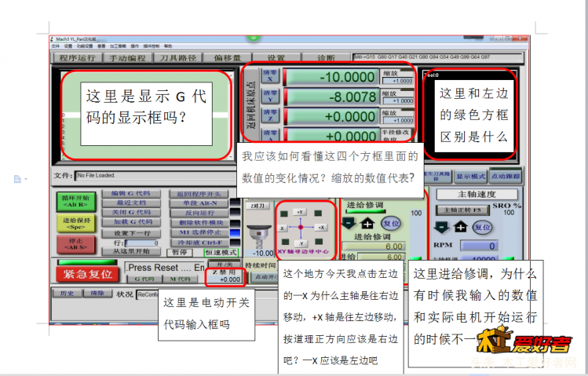Click 从这里开始 button
The width and height of the screenshot is (588, 376).
131,251
